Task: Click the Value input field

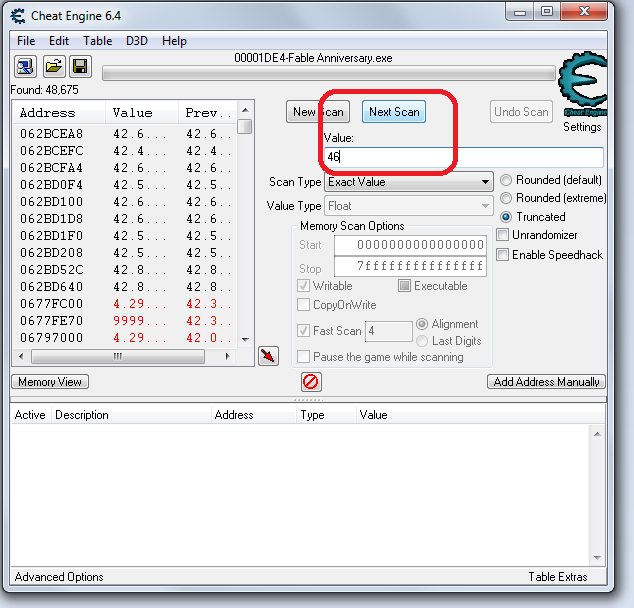Action: [x=464, y=157]
